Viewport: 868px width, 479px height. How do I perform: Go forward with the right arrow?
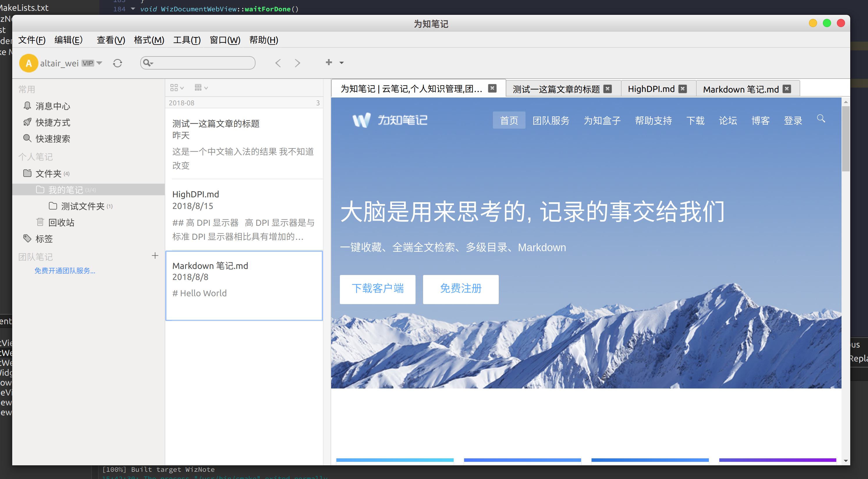click(x=297, y=63)
